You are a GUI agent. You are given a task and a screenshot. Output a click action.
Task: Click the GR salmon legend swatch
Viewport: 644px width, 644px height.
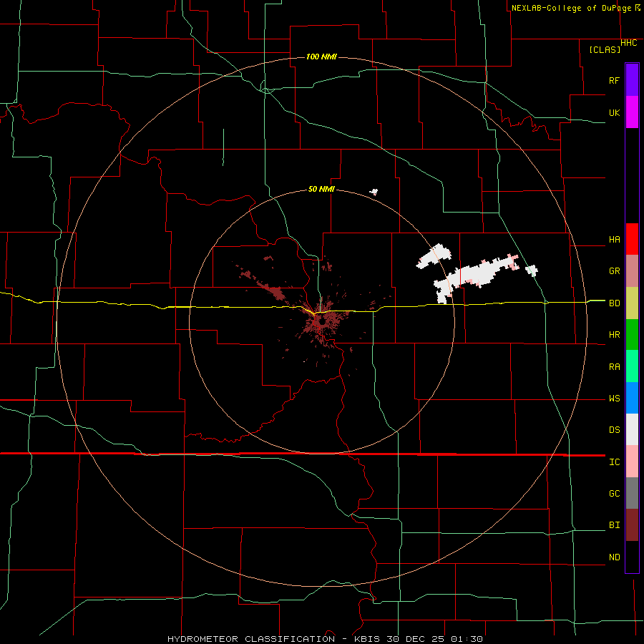[632, 271]
